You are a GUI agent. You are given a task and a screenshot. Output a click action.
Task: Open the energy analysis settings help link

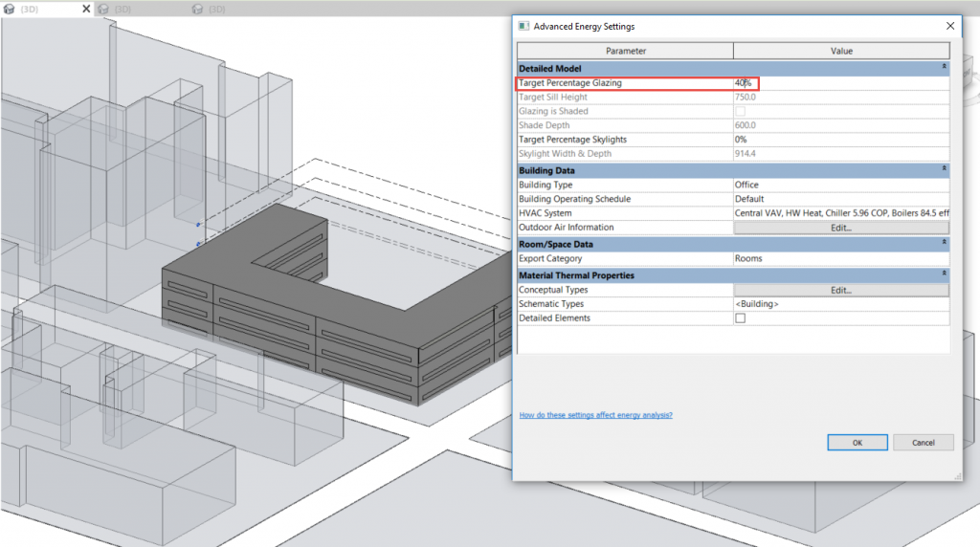595,415
